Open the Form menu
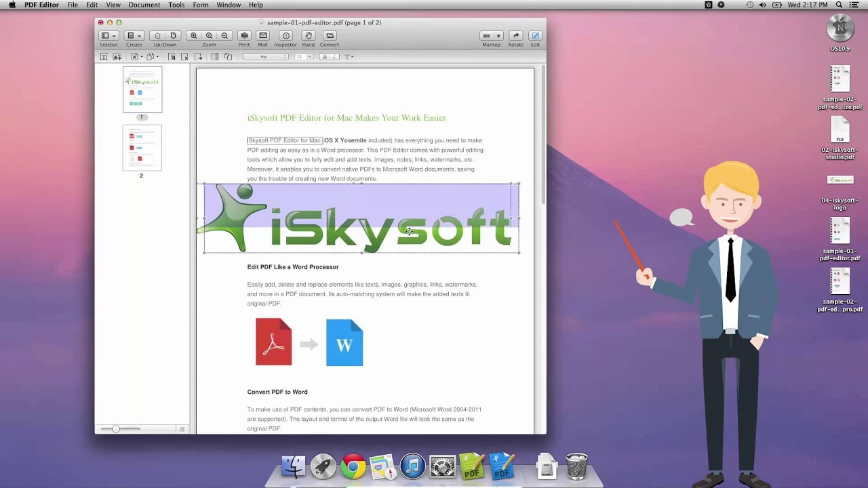This screenshot has width=868, height=488. point(201,5)
